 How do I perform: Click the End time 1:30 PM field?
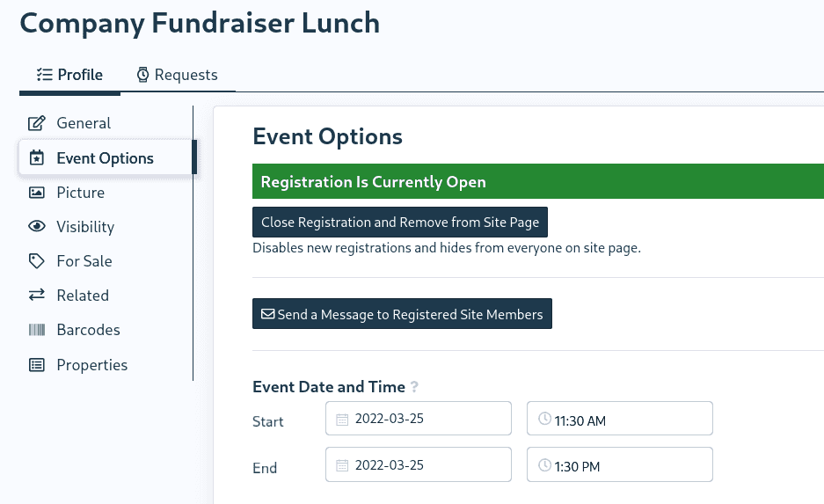click(619, 466)
